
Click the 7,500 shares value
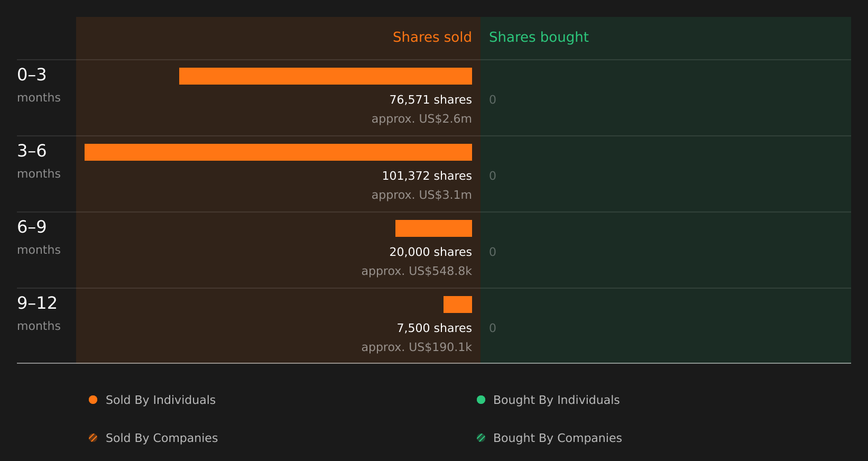coord(434,328)
